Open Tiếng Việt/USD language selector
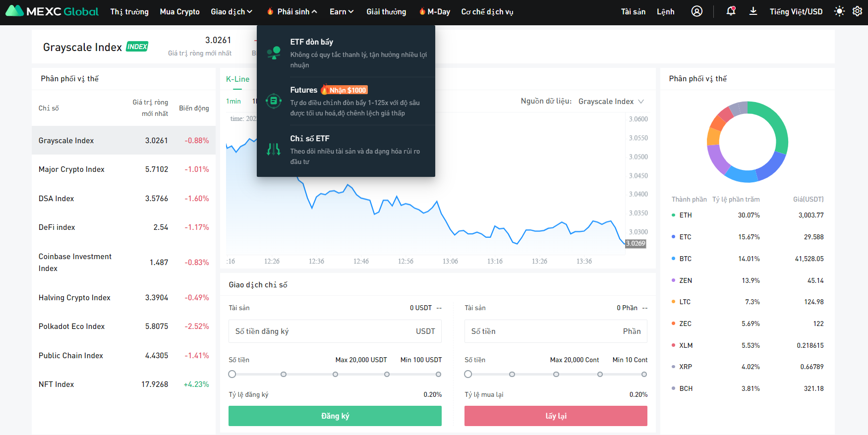Screen dimensions: 868x435 pos(796,11)
